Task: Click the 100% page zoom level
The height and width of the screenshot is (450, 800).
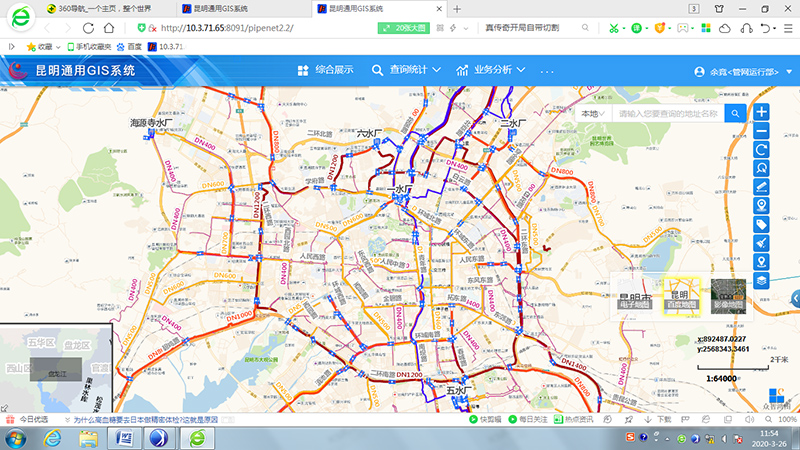Action: [x=787, y=419]
